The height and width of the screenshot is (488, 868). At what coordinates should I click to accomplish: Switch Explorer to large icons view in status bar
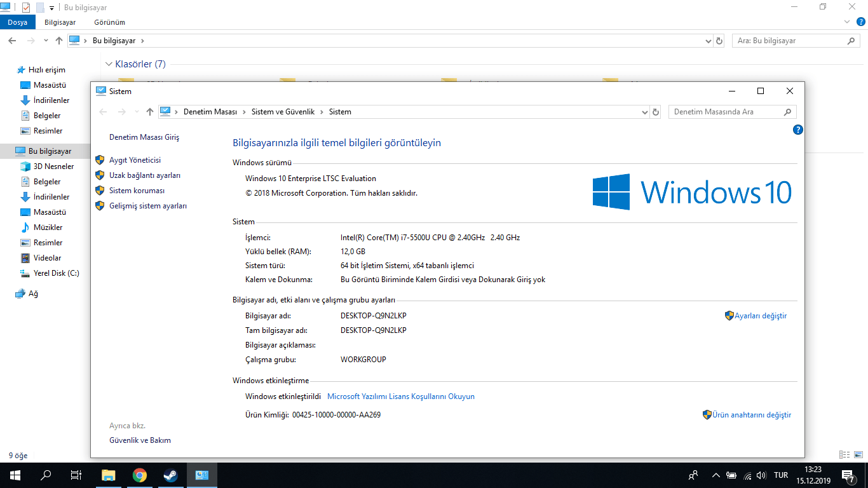pos(857,455)
